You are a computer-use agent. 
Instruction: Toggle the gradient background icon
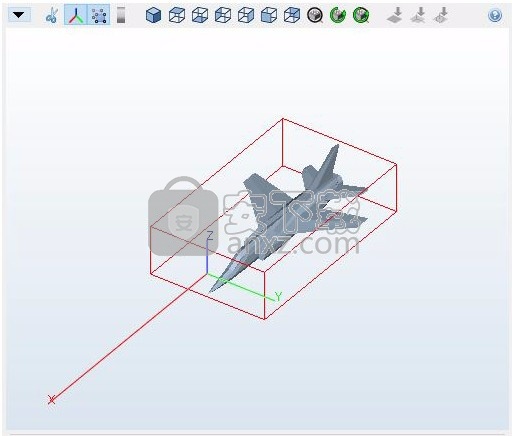click(121, 15)
